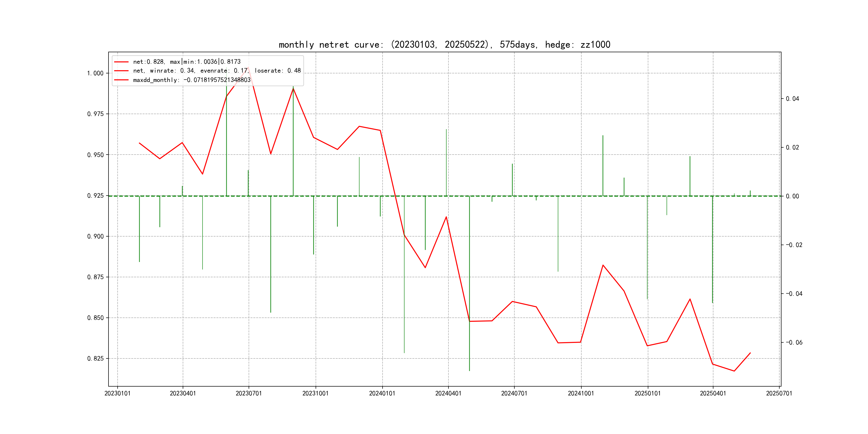This screenshot has height=434, width=868.
Task: Click the 0.925 left y-axis tick label
Action: (95, 196)
